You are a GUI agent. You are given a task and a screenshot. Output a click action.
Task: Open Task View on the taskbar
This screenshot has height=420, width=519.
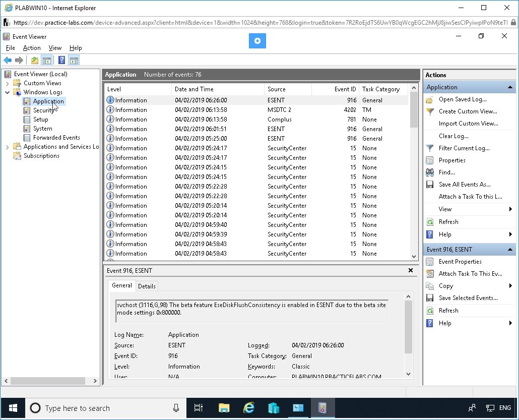198,408
